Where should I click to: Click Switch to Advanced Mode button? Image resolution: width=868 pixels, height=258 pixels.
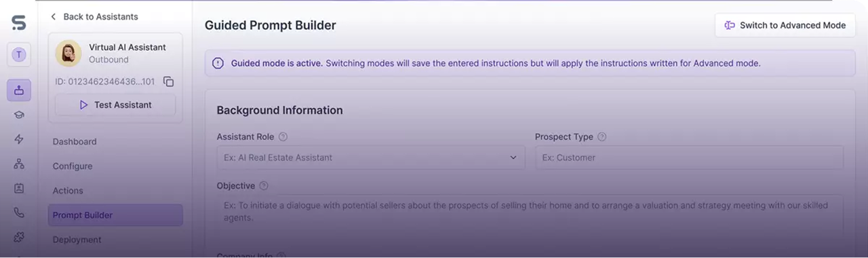point(785,25)
